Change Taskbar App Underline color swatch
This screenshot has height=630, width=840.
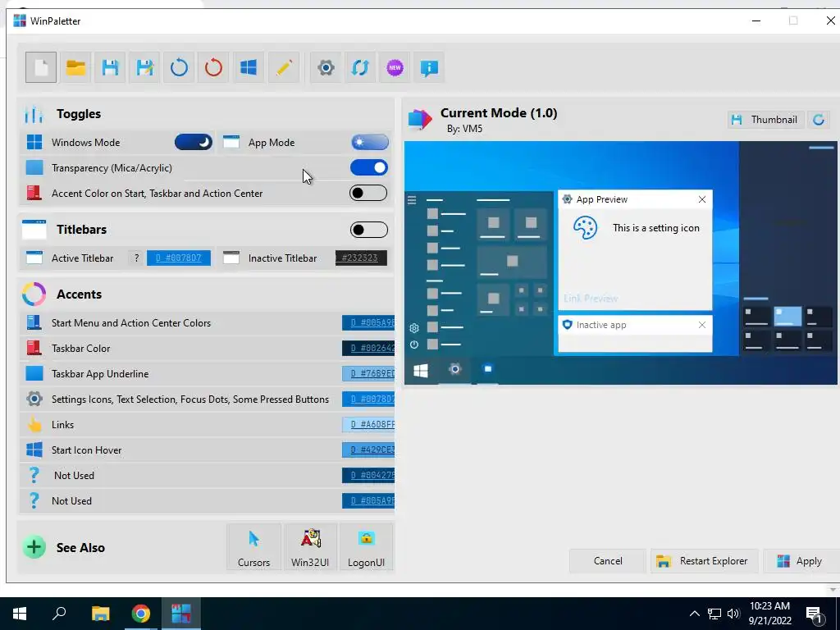tap(368, 374)
